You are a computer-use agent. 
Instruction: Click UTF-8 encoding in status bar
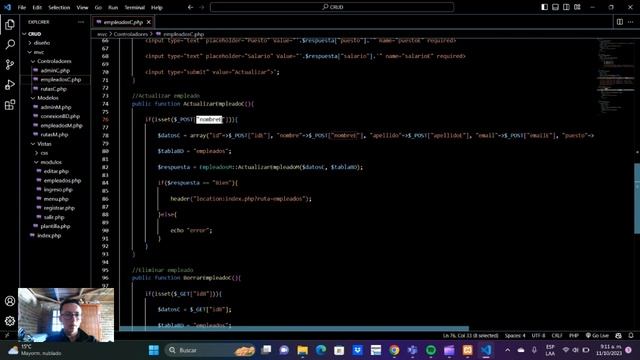[x=538, y=336]
